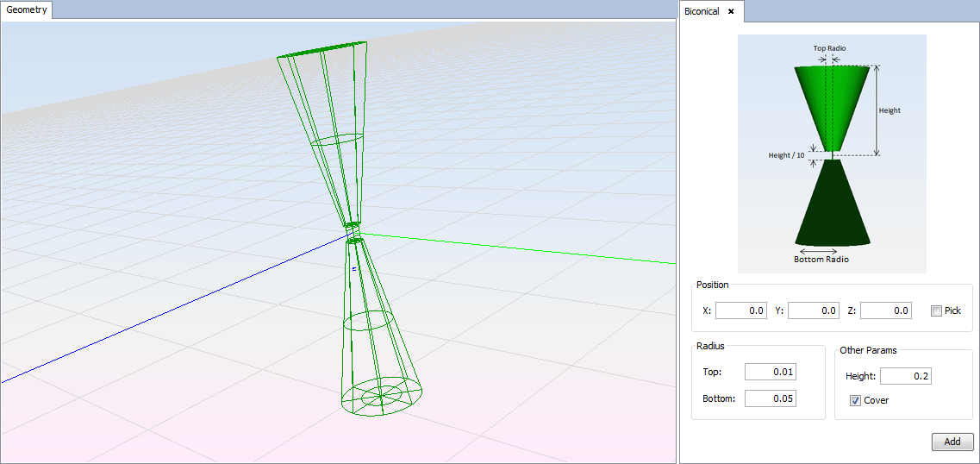Click the X position input field
The width and height of the screenshot is (980, 464).
pyautogui.click(x=740, y=310)
